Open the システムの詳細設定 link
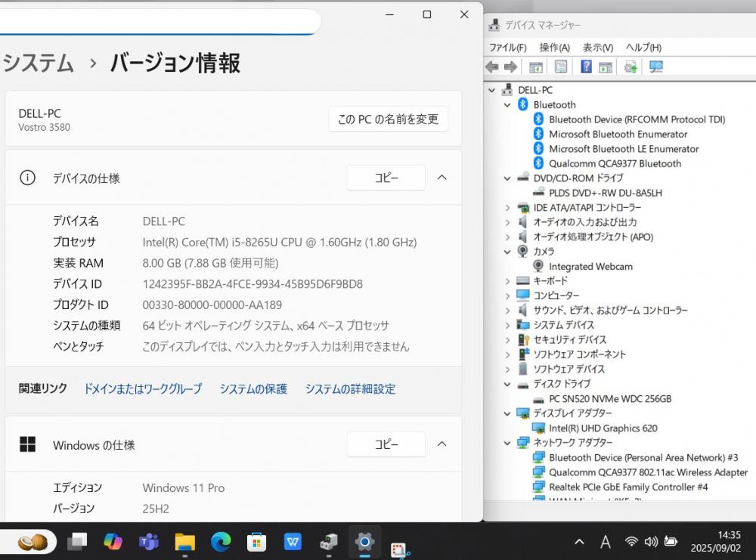Viewport: 756px width, 560px height. 351,389
